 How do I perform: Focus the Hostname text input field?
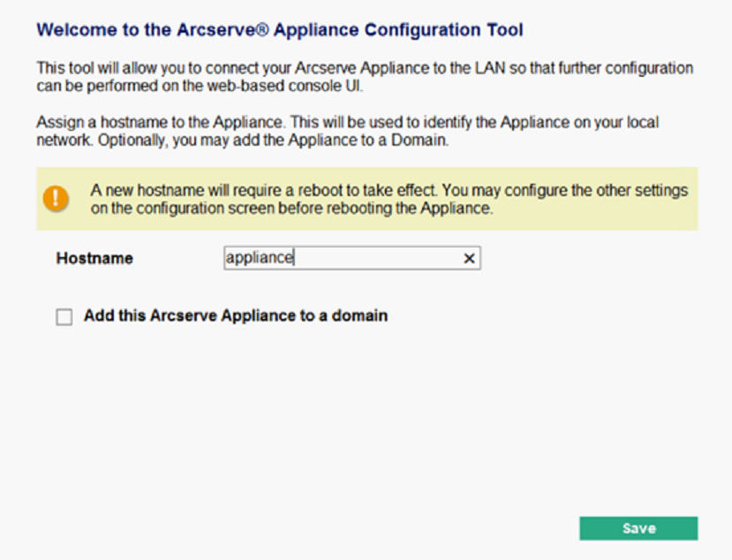click(x=352, y=258)
